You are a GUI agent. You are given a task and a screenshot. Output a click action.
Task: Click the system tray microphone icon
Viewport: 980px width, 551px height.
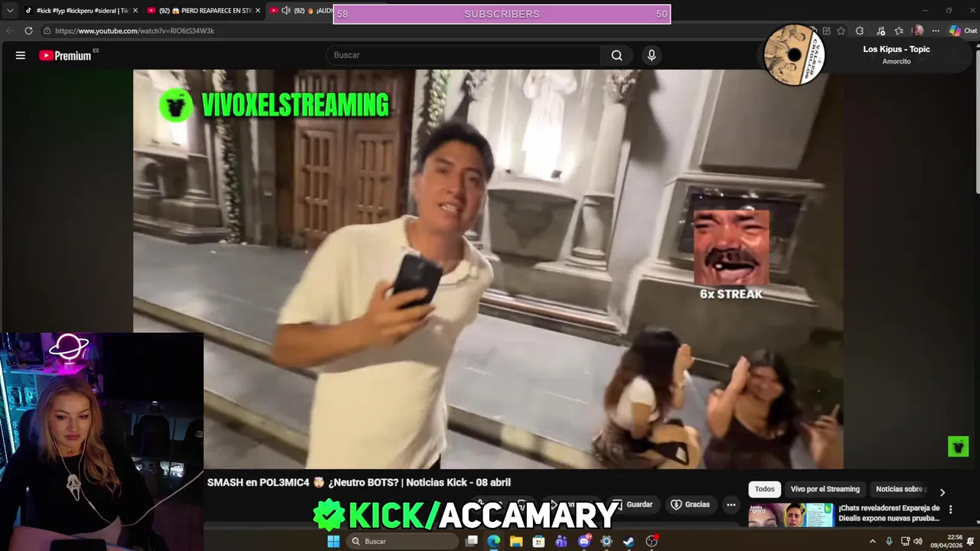(x=889, y=541)
